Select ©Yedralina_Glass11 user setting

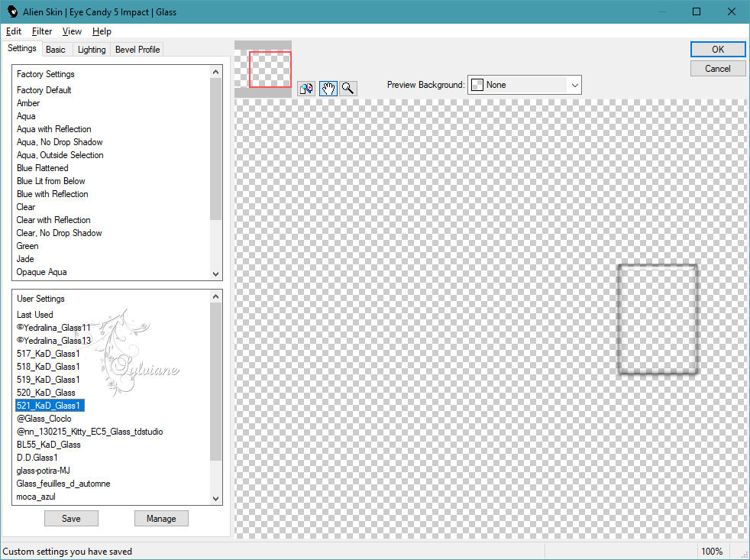point(53,328)
